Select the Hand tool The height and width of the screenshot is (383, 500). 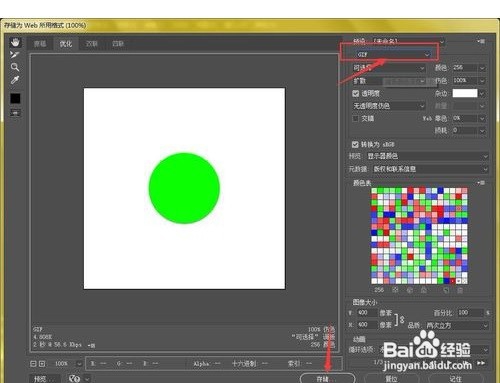click(15, 42)
